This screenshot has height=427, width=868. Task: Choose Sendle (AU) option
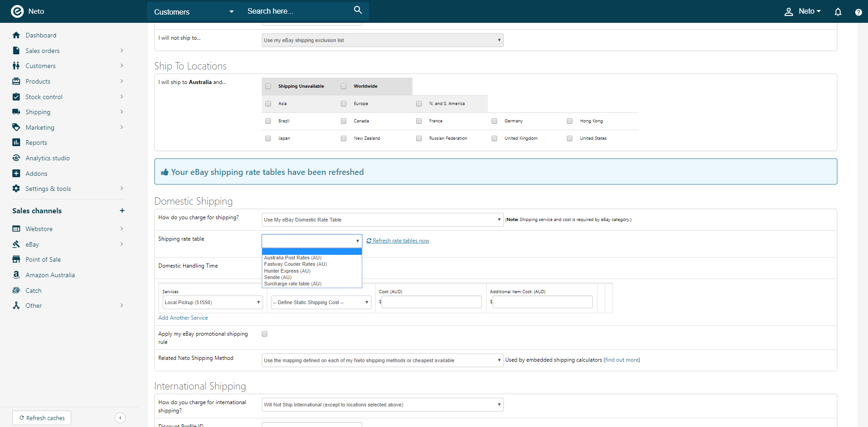[x=312, y=277]
